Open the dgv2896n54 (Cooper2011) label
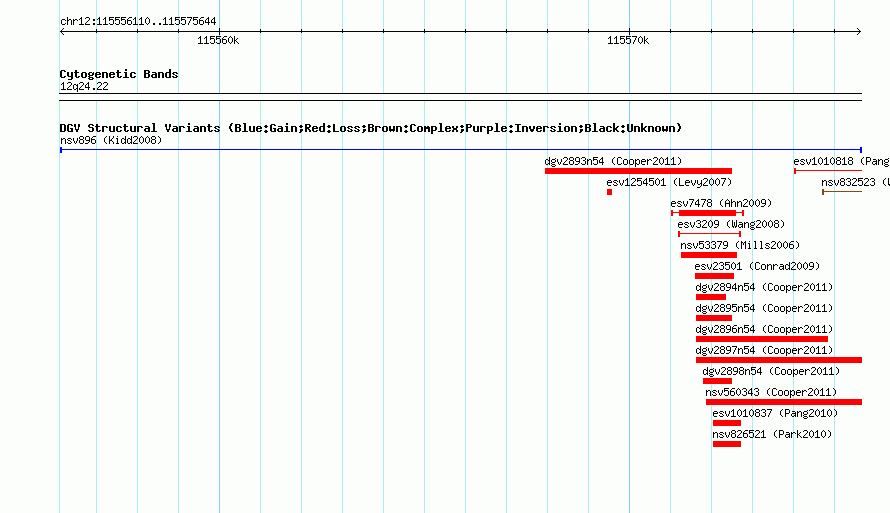This screenshot has width=890, height=513. [x=764, y=329]
